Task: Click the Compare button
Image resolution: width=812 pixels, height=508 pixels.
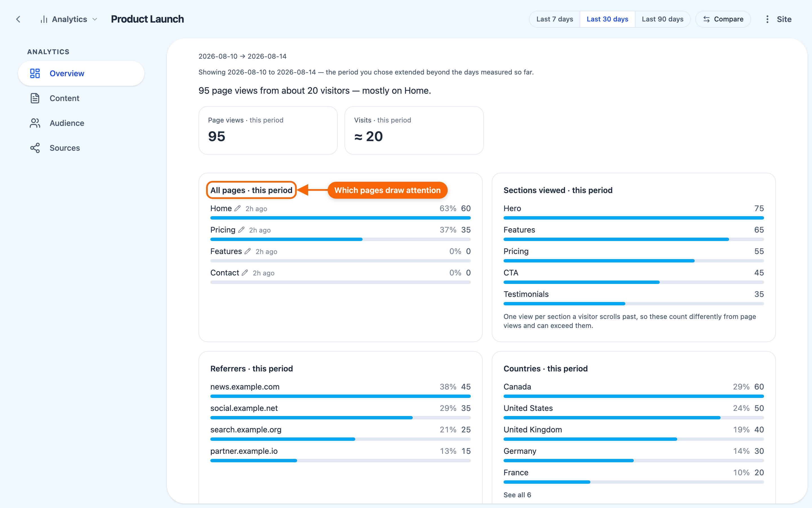Action: (x=723, y=19)
